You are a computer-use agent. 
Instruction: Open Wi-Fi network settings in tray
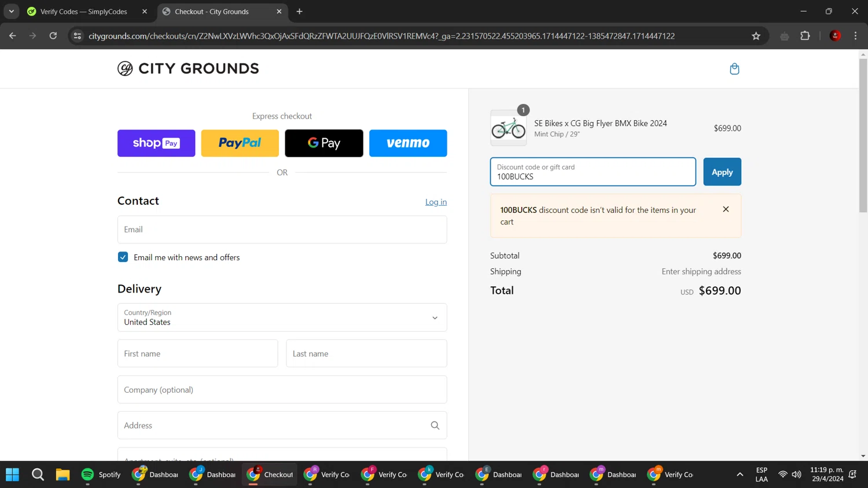coord(782,475)
